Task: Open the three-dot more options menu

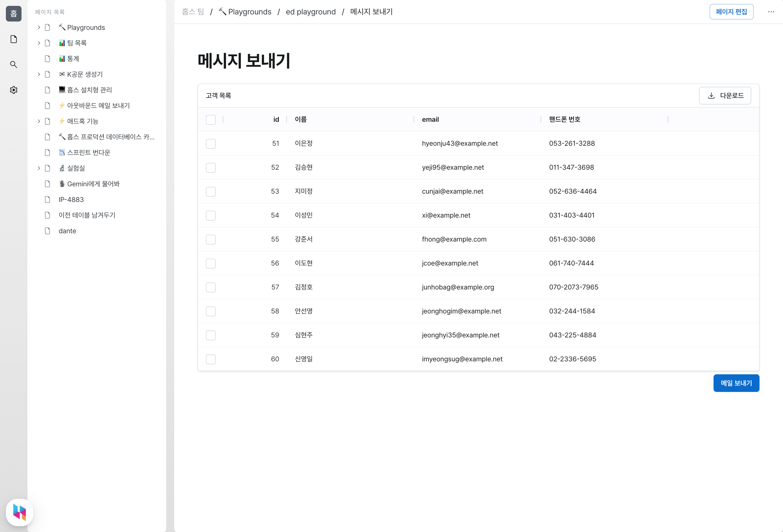Action: [771, 12]
